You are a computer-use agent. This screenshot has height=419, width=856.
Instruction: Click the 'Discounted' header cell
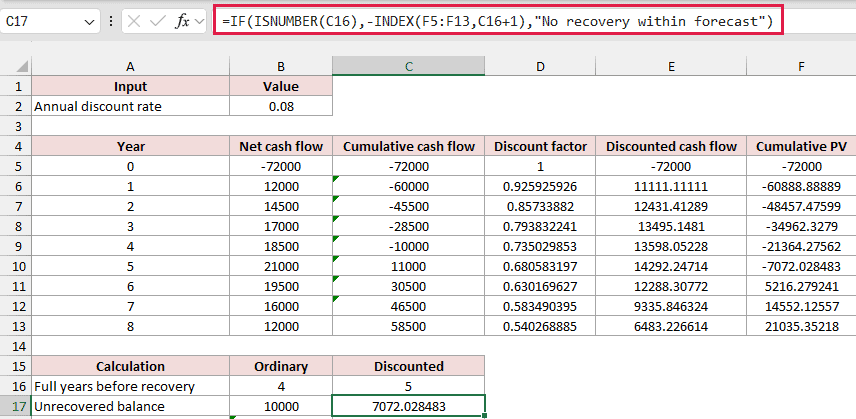click(x=408, y=367)
